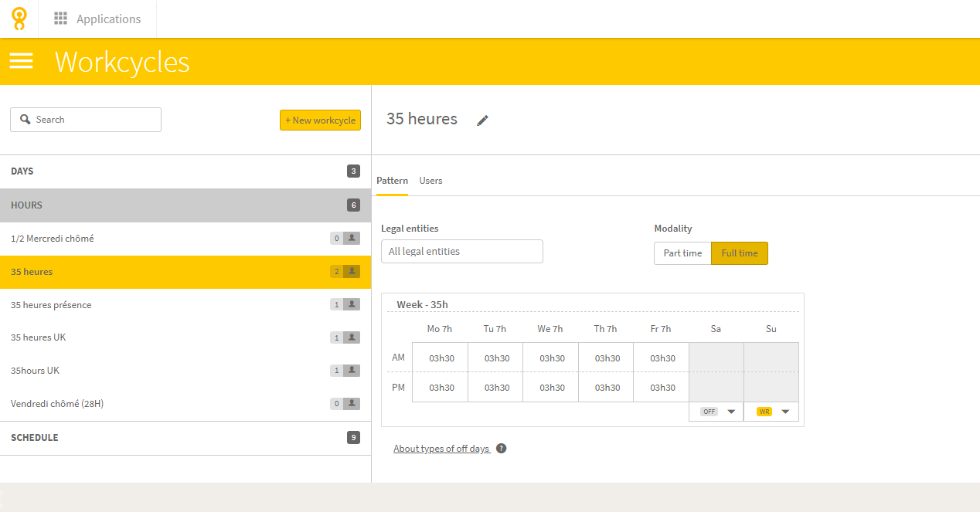Click user icon on 1/2 Mercredi chômé row
980x512 pixels.
[352, 239]
